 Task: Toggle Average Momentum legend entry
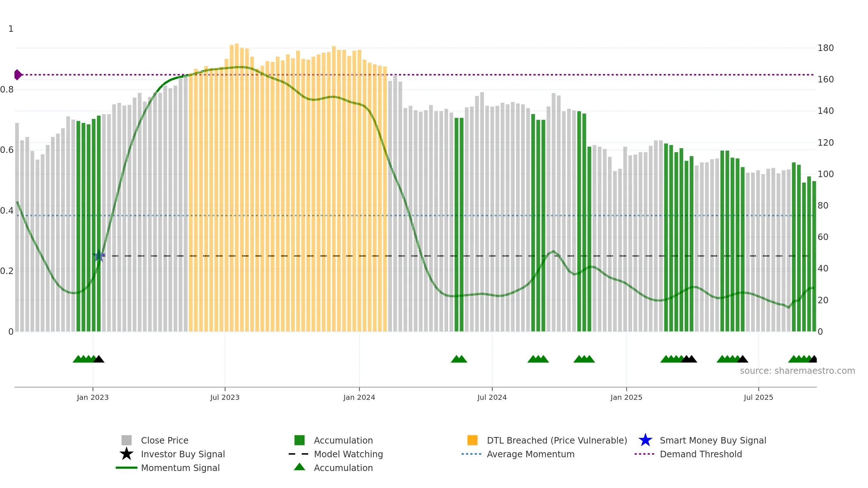point(531,454)
